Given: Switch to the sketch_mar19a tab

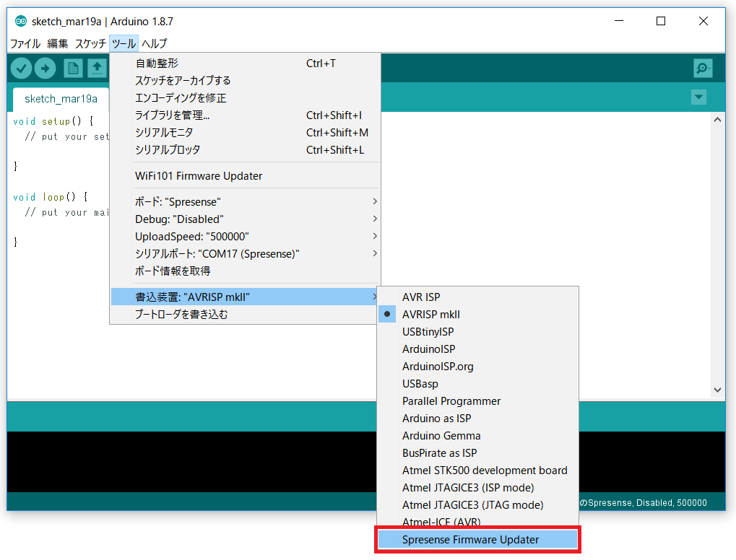Looking at the screenshot, I should point(60,100).
